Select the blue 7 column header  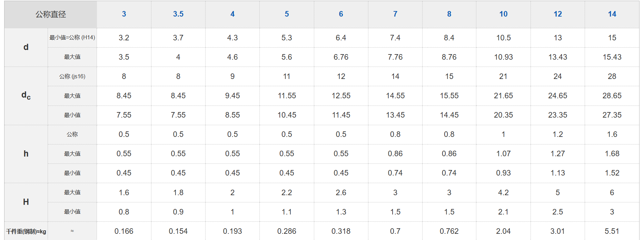(395, 14)
